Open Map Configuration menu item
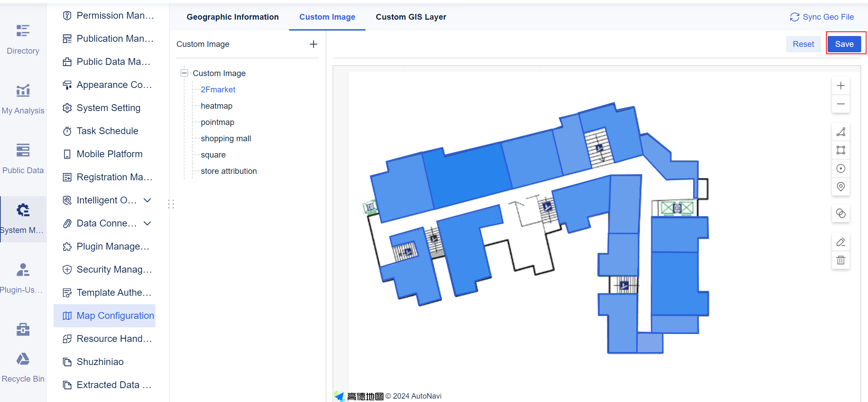This screenshot has height=402, width=868. (x=105, y=316)
